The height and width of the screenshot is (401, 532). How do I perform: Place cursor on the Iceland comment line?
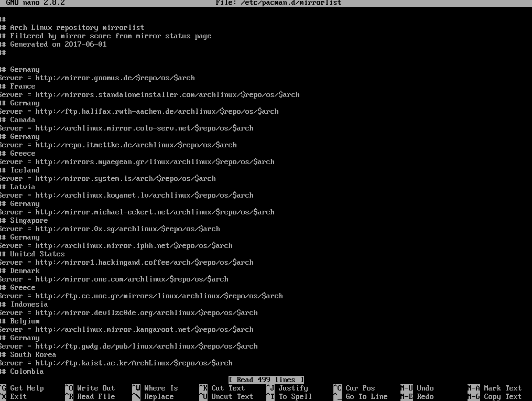pyautogui.click(x=20, y=170)
